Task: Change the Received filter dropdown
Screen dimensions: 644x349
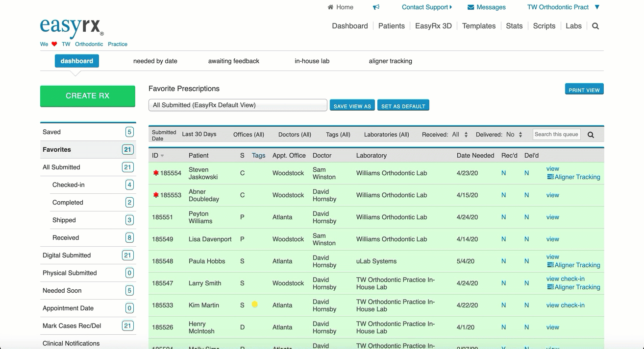Action: [x=460, y=134]
